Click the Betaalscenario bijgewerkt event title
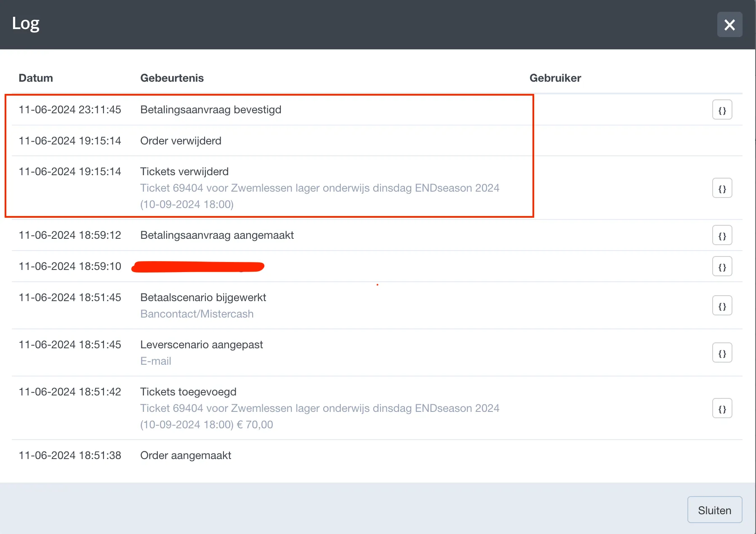Image resolution: width=756 pixels, height=534 pixels. pyautogui.click(x=203, y=297)
